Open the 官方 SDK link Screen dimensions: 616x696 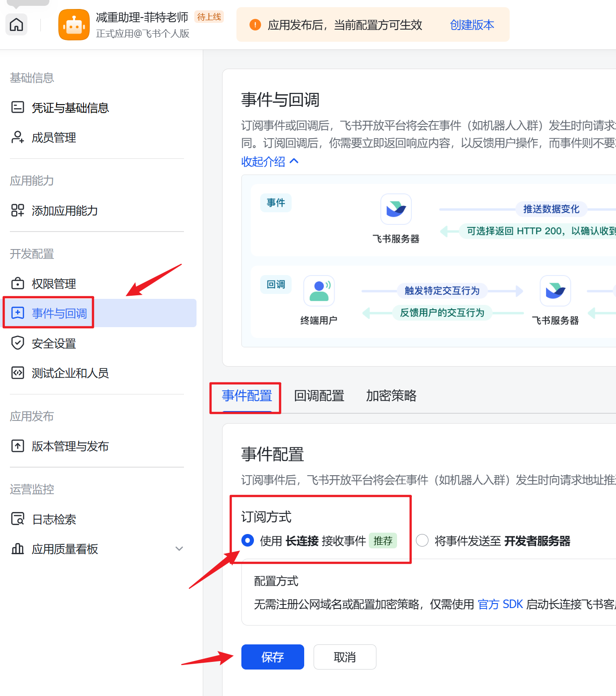click(x=500, y=604)
